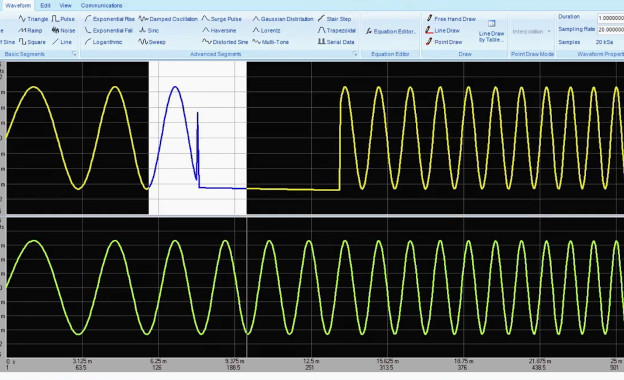Open the Communications ribbon tab
624x380 pixels.
pos(101,6)
